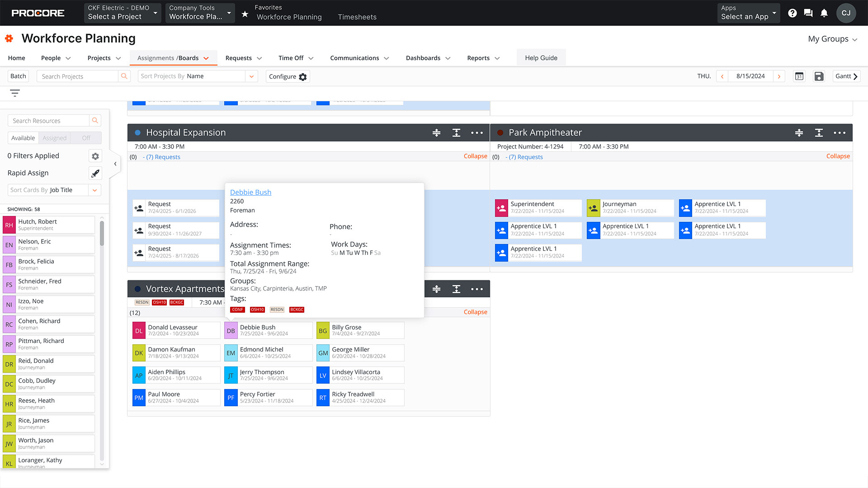The width and height of the screenshot is (868, 488).
Task: Open the Time Off menu
Action: pos(295,58)
